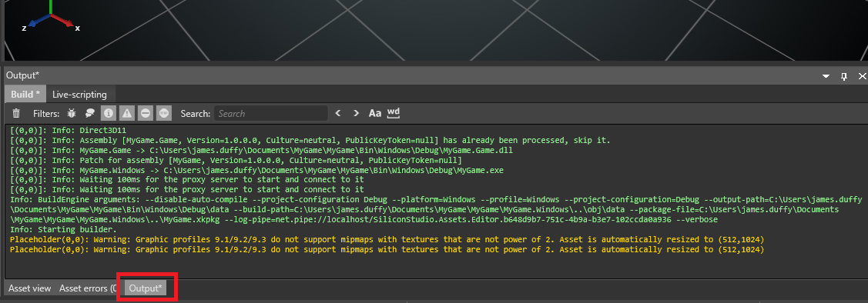The height and width of the screenshot is (303, 868).
Task: Go to previous search result
Action: click(337, 113)
